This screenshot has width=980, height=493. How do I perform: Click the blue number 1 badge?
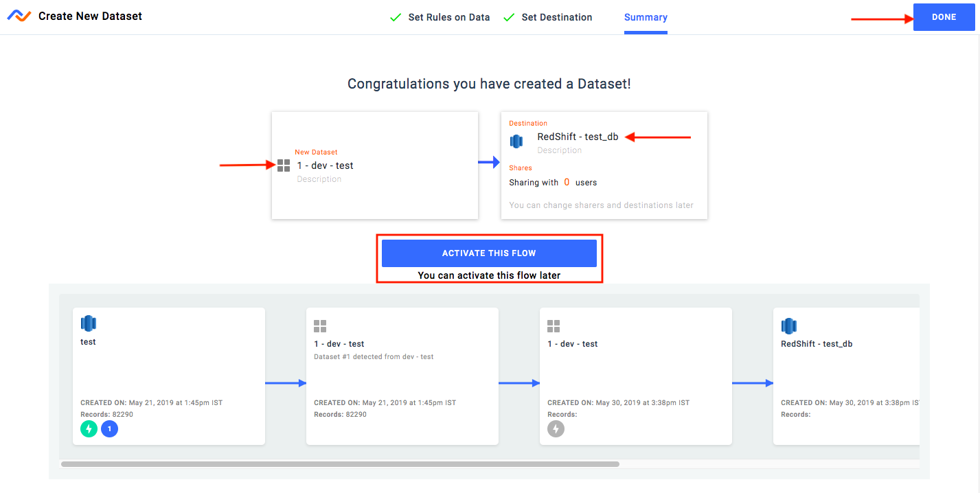[x=109, y=429]
